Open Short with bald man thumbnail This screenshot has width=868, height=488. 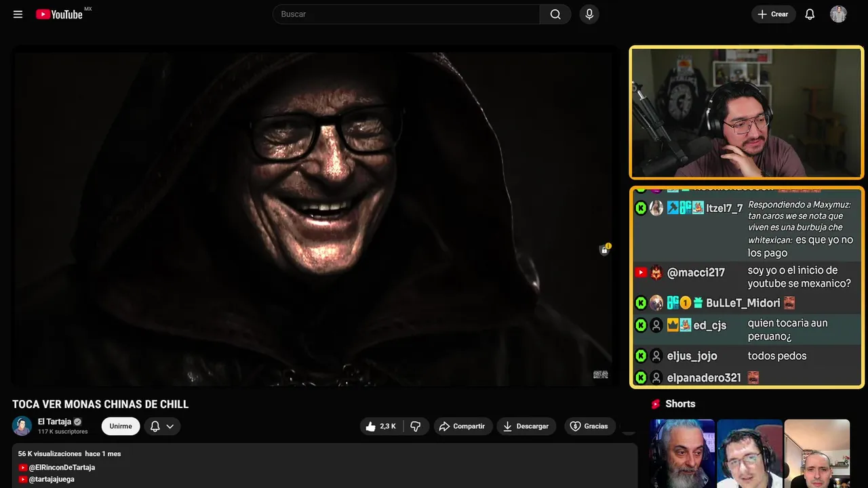(x=816, y=453)
